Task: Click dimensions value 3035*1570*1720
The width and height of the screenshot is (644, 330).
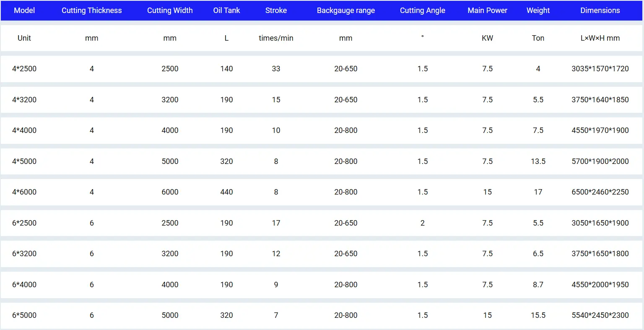Action: (x=600, y=69)
